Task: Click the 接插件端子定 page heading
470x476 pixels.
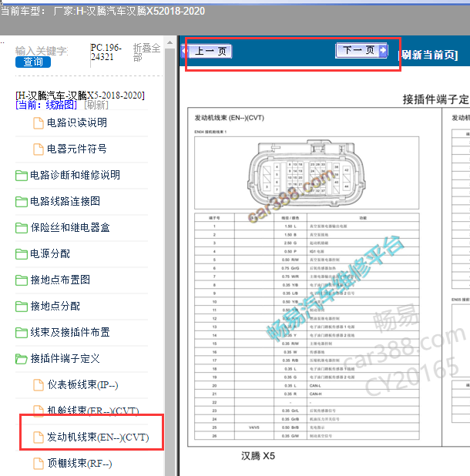Action: point(436,99)
